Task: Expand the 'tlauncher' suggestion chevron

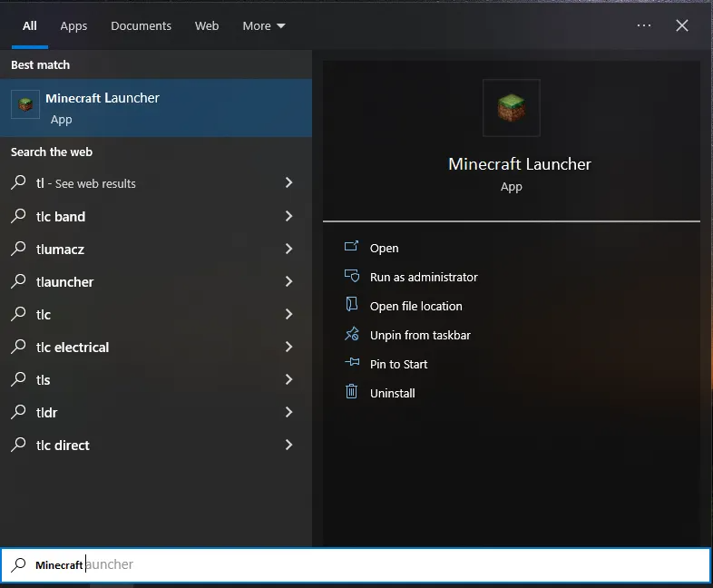Action: (288, 281)
